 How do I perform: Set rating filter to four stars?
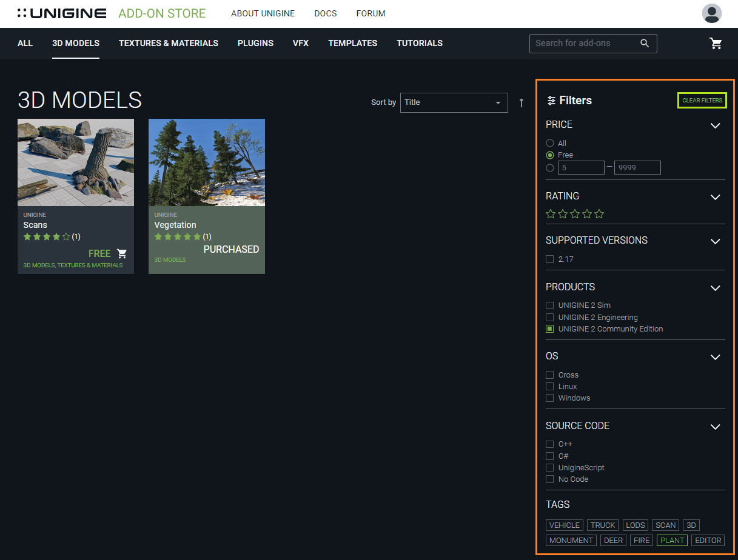pyautogui.click(x=587, y=214)
